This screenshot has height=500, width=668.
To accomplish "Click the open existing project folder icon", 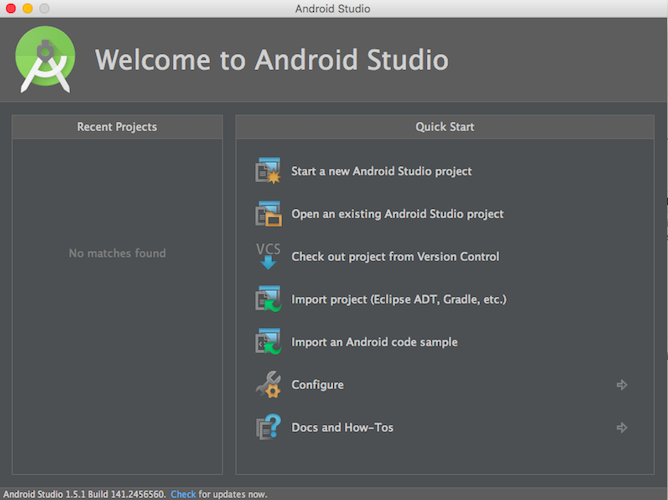I will (268, 214).
